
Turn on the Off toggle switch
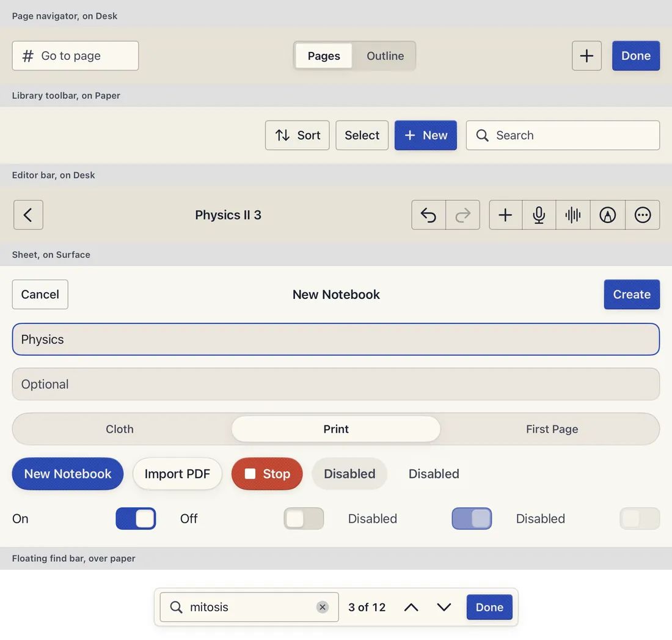tap(304, 518)
